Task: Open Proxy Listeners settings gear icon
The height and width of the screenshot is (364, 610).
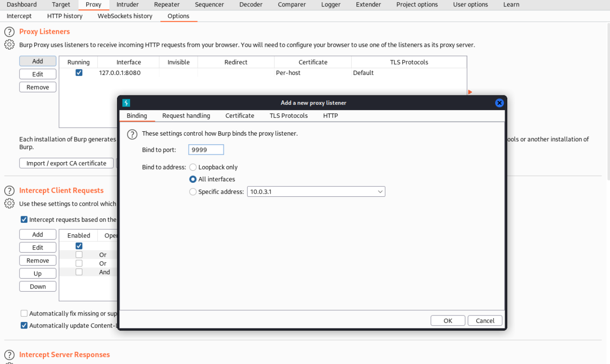Action: (9, 45)
